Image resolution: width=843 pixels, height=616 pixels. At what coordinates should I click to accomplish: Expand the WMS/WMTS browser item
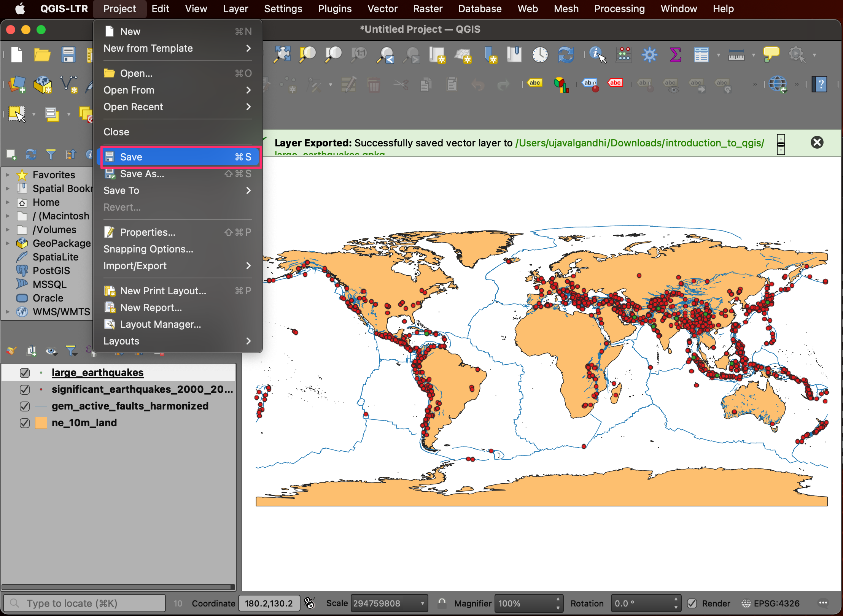pos(7,312)
